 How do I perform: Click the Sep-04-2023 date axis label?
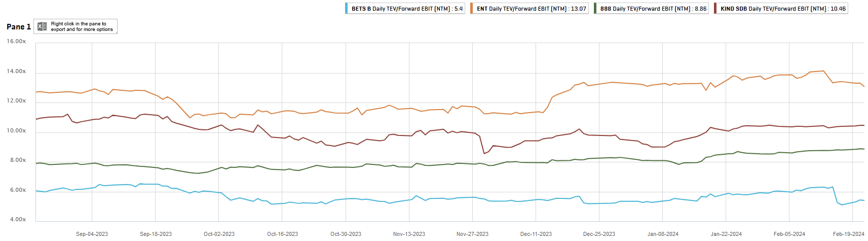[92, 234]
